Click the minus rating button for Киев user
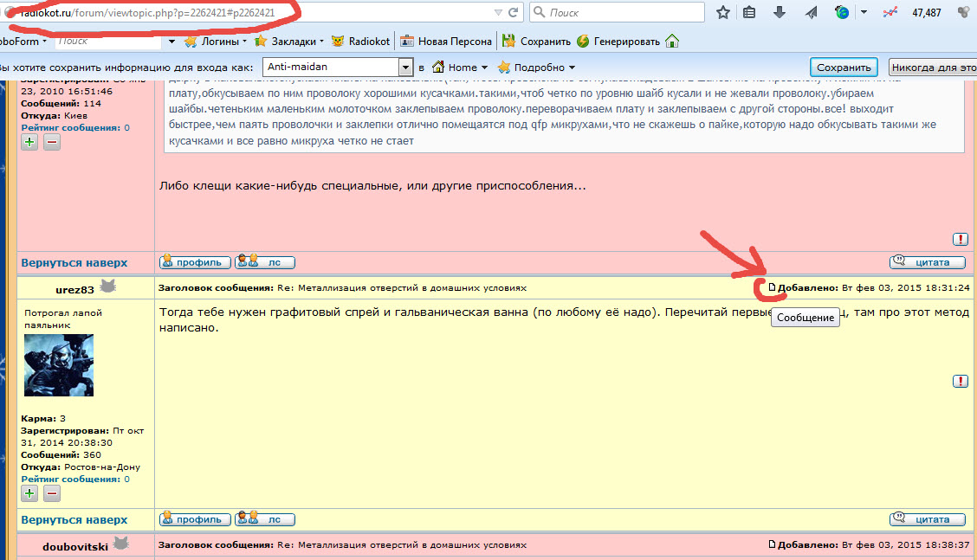Image resolution: width=977 pixels, height=560 pixels. click(x=52, y=142)
